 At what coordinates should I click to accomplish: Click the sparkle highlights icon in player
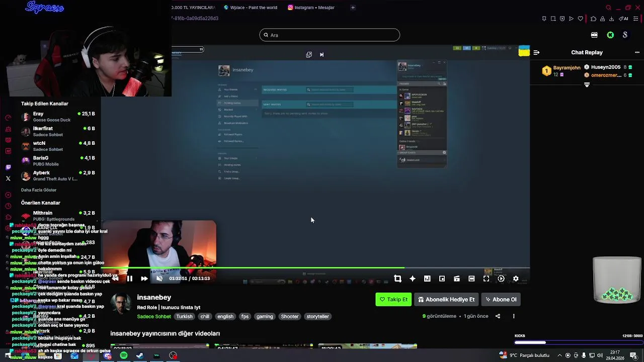[x=413, y=279]
